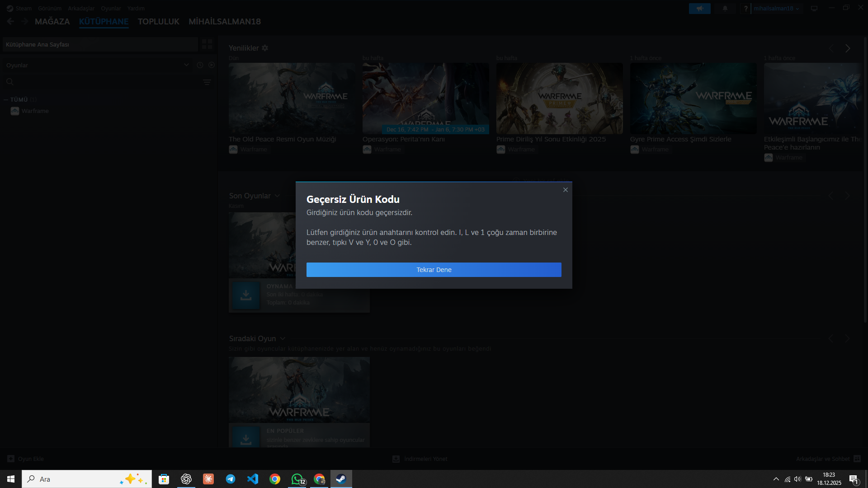This screenshot has height=488, width=868.
Task: Open the Wi-Fi network tray icon
Action: click(x=788, y=479)
